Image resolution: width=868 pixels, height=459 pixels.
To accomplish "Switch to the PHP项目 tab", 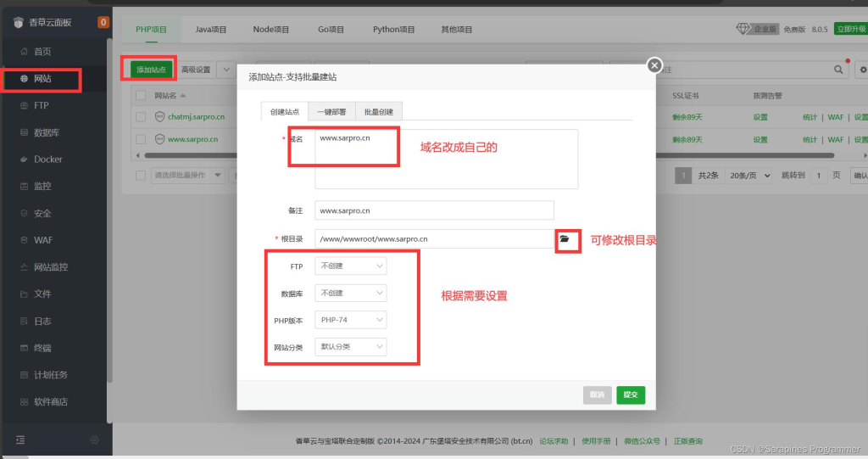I will (x=151, y=30).
